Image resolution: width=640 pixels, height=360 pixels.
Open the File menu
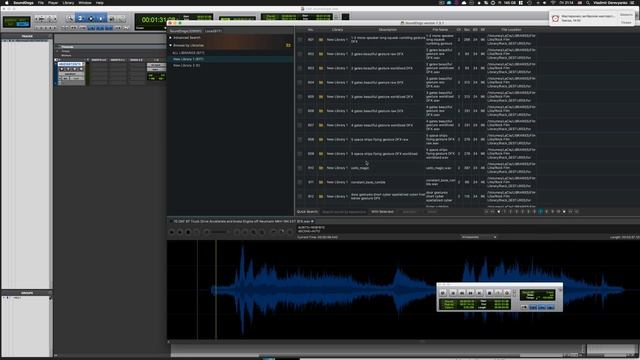[x=41, y=2]
